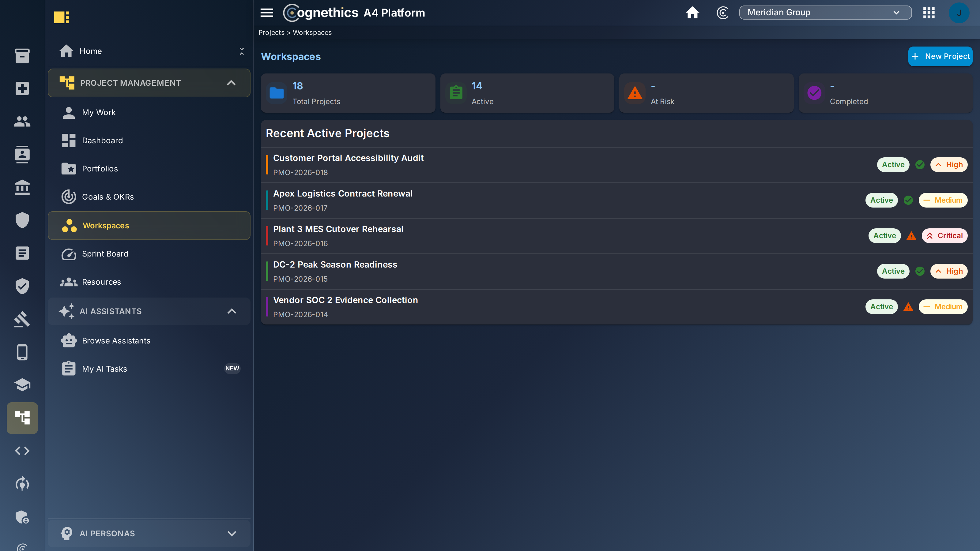Expand the AI Personas section

[x=149, y=533]
